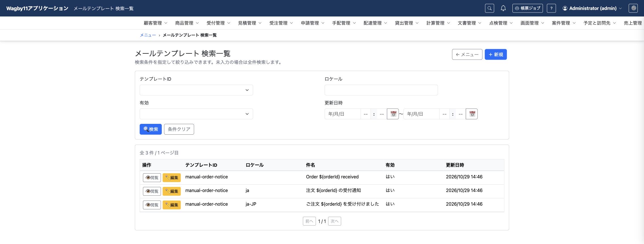Click the Wagby11アプリケーション title
This screenshot has height=244, width=644.
coord(37,8)
